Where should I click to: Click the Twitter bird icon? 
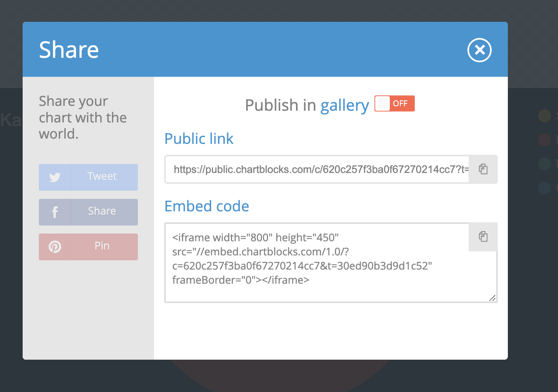[55, 177]
